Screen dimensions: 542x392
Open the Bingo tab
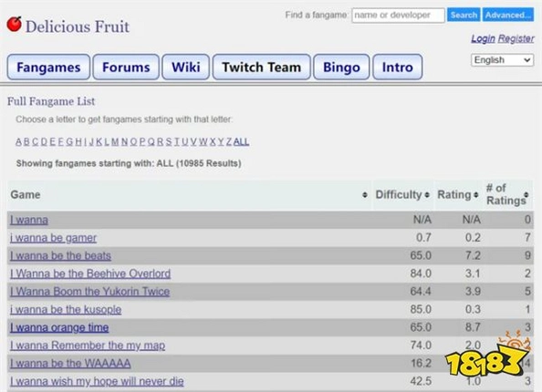341,67
